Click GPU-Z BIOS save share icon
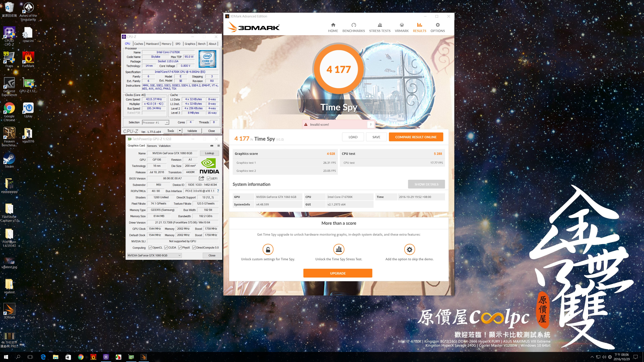 tap(201, 178)
